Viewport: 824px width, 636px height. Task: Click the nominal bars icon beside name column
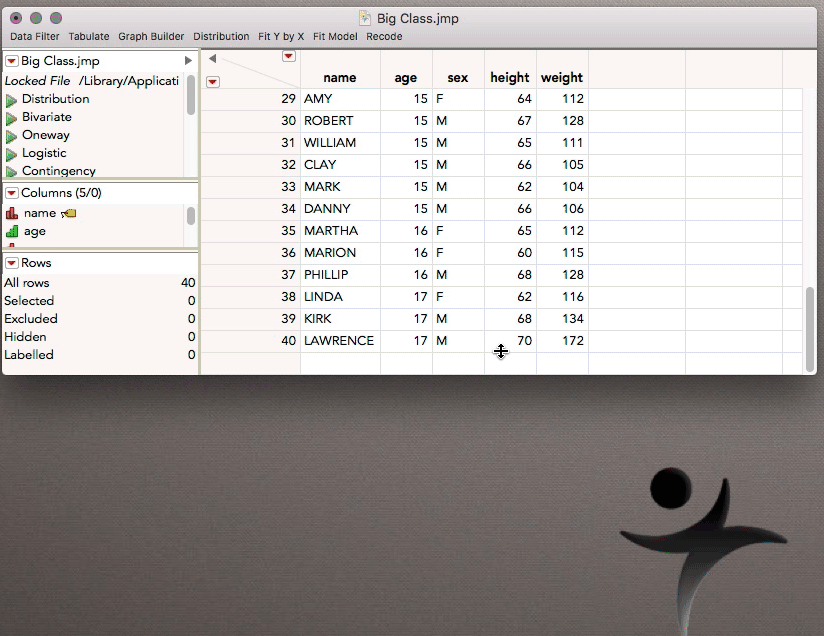coord(14,212)
